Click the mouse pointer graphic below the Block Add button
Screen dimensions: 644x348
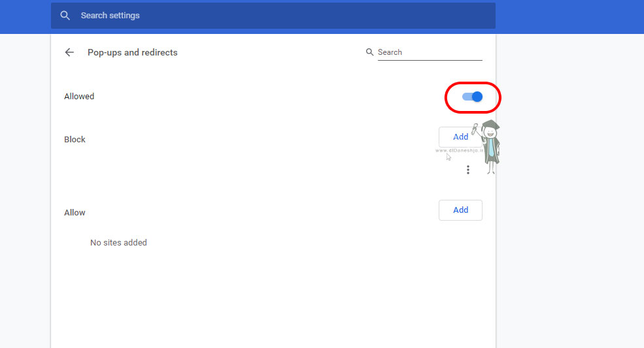[x=449, y=157]
